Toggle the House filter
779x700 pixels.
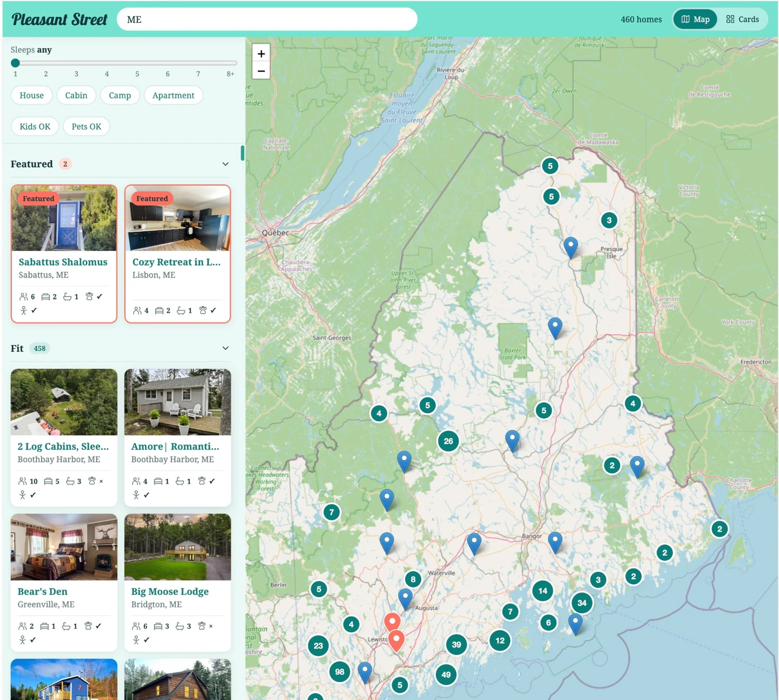[31, 95]
